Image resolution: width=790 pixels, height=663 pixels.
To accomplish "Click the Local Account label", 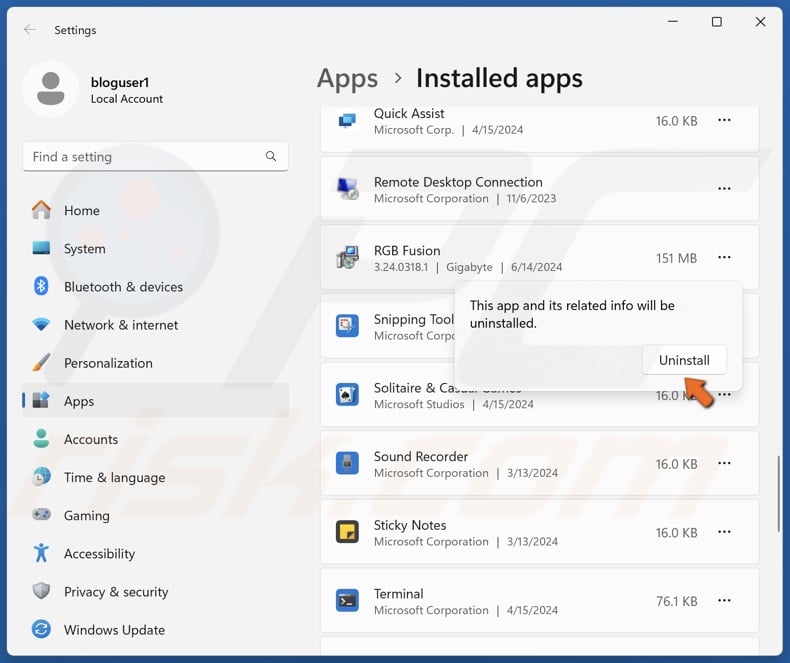I will click(x=127, y=99).
